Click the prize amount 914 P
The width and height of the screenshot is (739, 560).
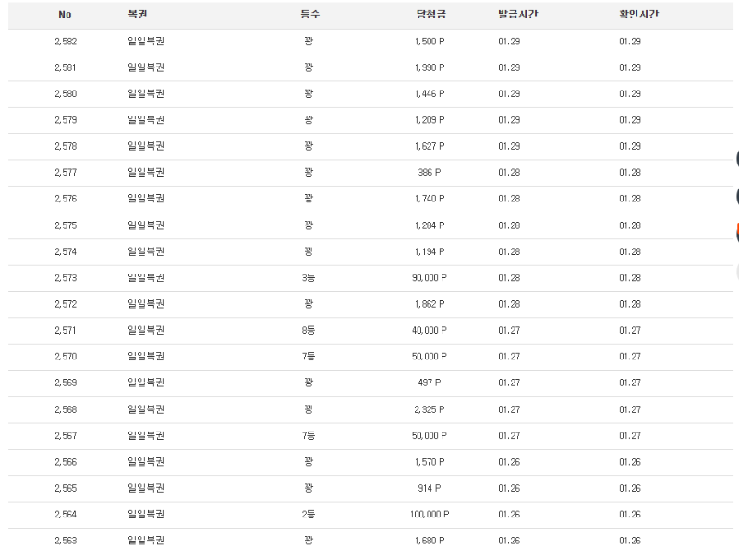pos(430,488)
